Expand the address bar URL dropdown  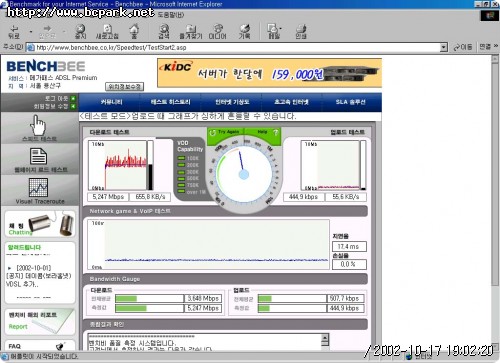[443, 47]
